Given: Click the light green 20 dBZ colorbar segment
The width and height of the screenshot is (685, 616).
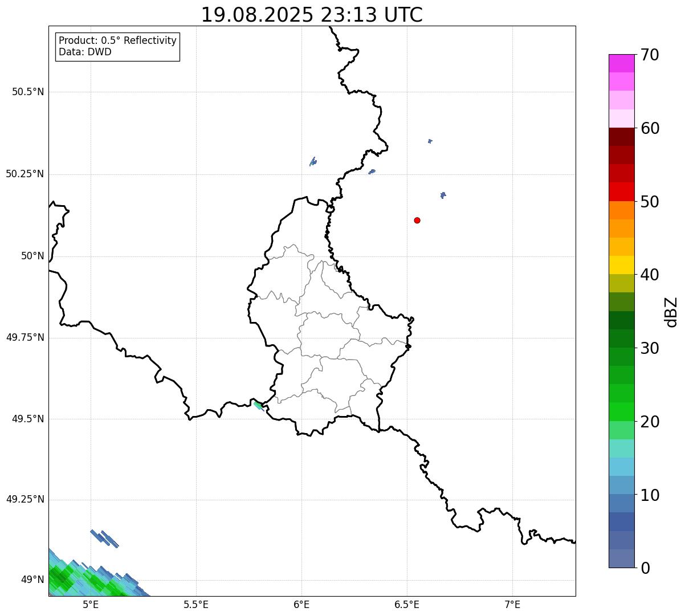Looking at the screenshot, I should pos(621,430).
